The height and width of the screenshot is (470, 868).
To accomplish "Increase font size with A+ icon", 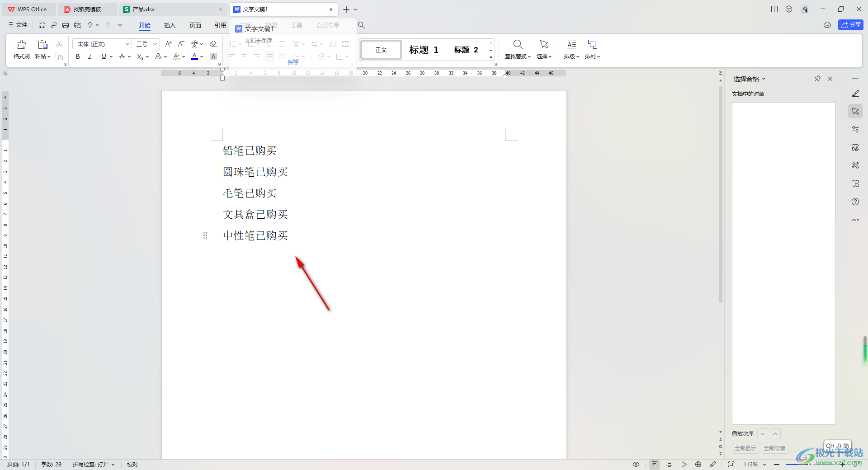I will point(168,44).
